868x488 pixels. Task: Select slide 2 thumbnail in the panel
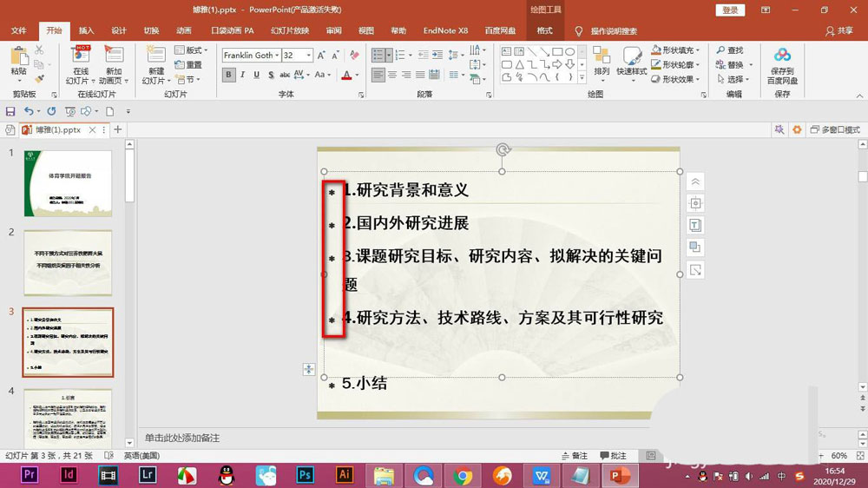point(68,263)
